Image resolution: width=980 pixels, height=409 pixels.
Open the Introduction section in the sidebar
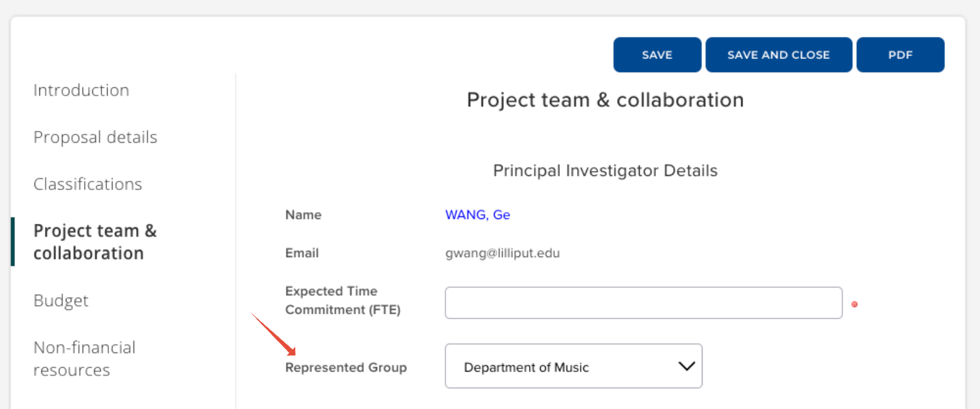pyautogui.click(x=81, y=90)
